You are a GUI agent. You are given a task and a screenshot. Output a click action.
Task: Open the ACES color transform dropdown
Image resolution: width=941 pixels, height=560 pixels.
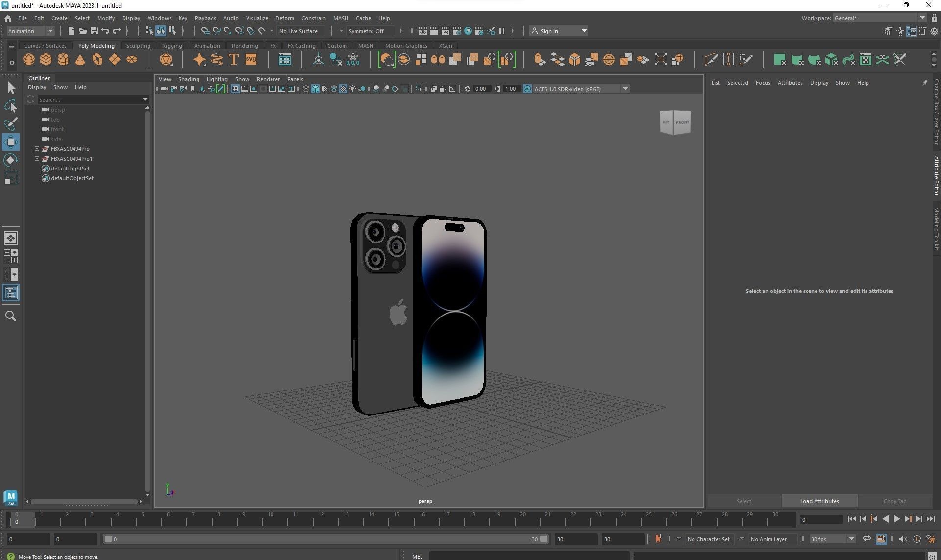tap(581, 89)
